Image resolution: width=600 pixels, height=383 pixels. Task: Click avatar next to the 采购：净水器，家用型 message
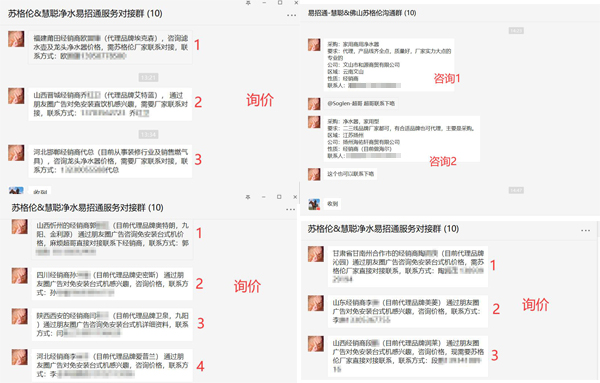[x=314, y=122]
